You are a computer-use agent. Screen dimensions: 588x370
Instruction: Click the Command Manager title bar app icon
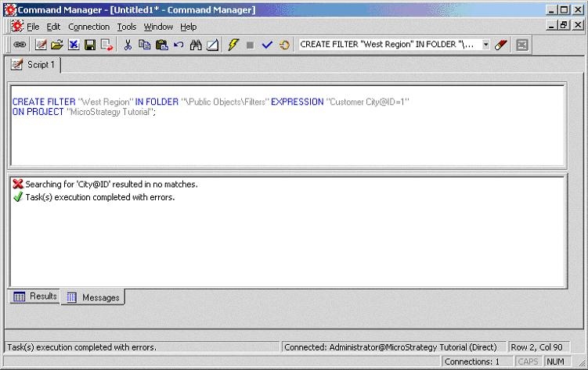point(10,9)
